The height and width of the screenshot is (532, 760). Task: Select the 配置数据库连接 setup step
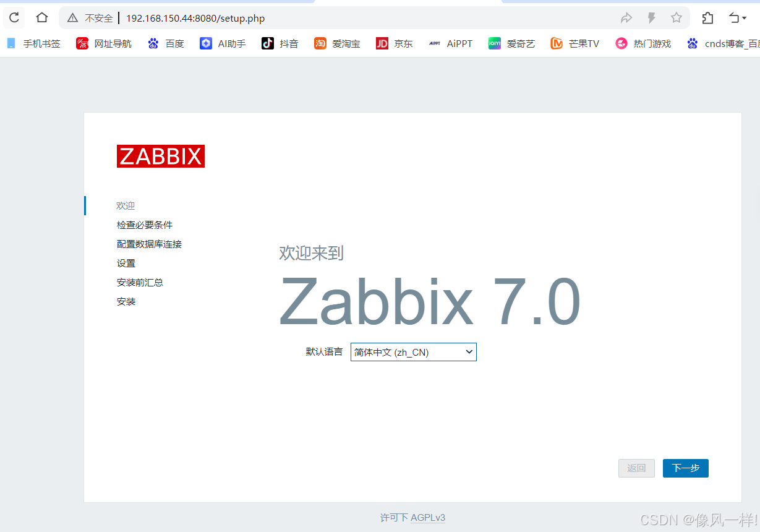click(x=149, y=244)
